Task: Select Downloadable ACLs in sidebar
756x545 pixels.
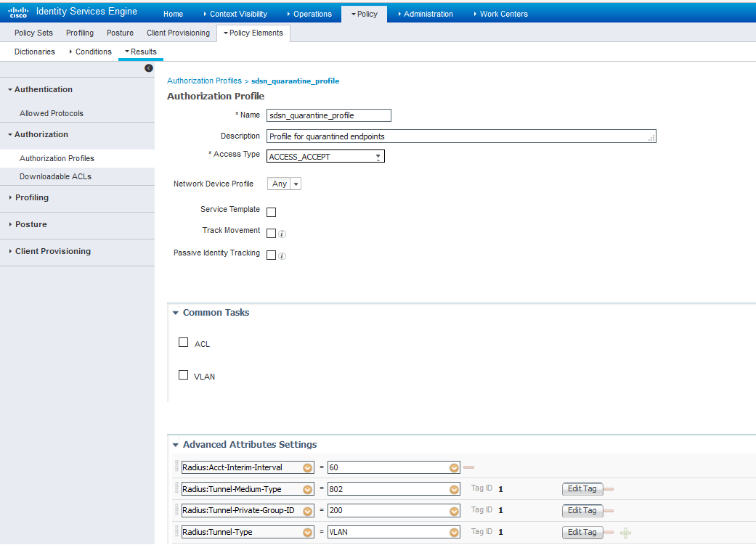Action: (x=55, y=176)
